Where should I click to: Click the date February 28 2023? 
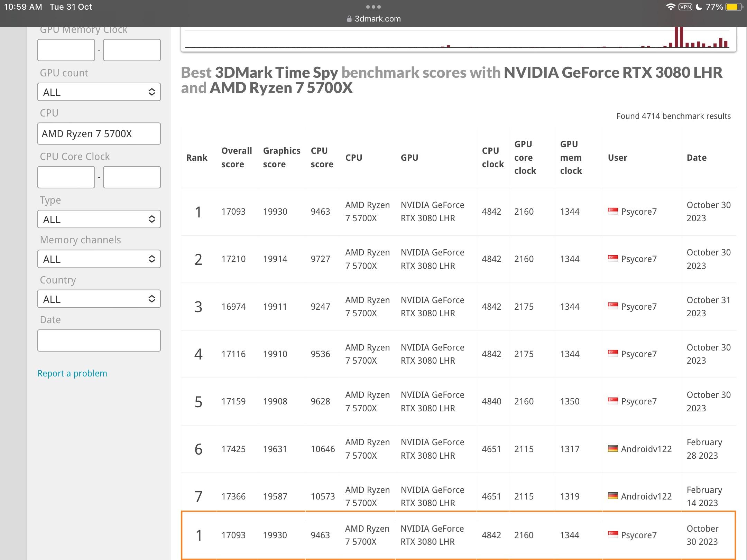(704, 449)
